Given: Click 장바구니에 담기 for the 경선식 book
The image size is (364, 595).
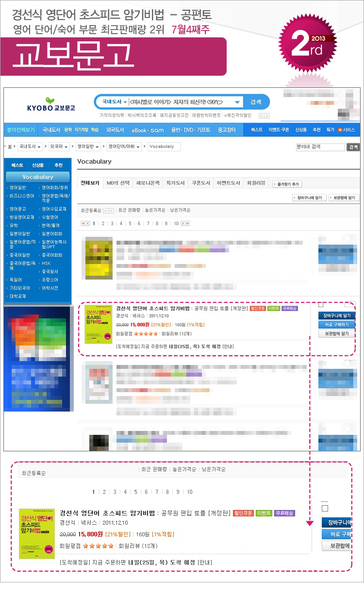Looking at the screenshot, I should coord(337,315).
